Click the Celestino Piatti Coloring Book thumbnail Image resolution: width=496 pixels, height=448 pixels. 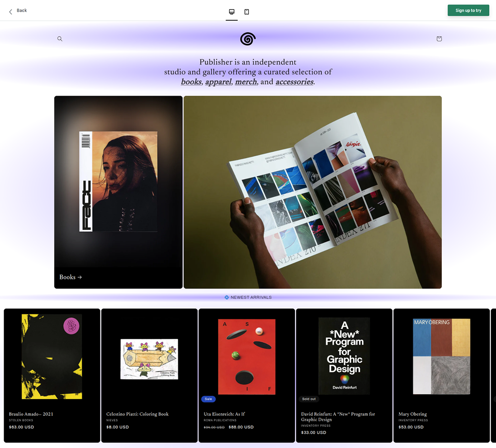pos(149,358)
